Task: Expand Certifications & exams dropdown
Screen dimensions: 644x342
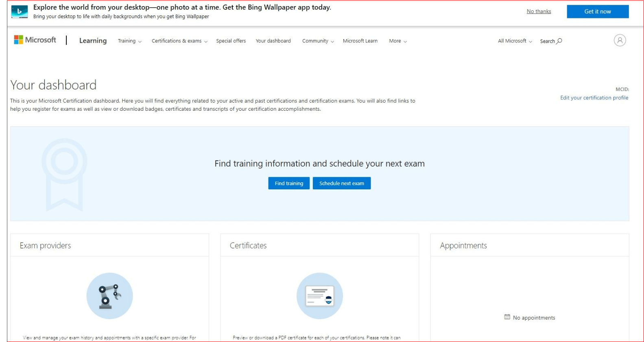Action: pyautogui.click(x=179, y=41)
